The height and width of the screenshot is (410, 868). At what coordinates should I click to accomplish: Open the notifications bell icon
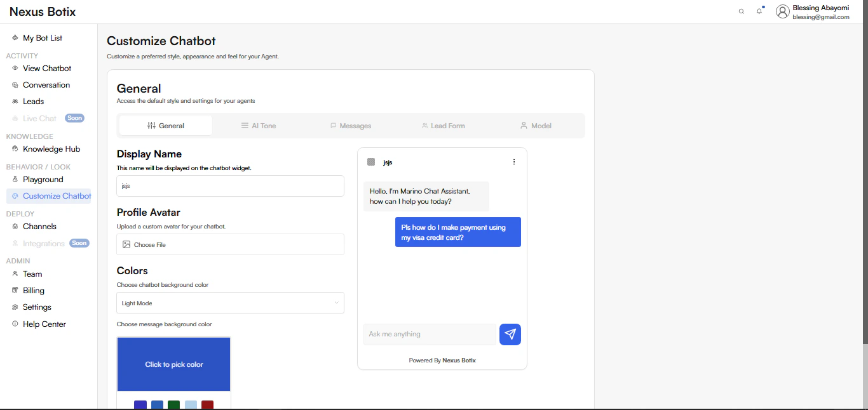click(x=759, y=11)
